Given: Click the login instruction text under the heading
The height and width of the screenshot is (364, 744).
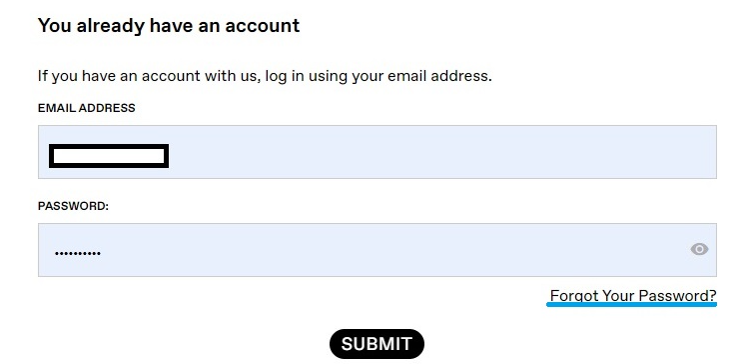Looking at the screenshot, I should (x=265, y=76).
